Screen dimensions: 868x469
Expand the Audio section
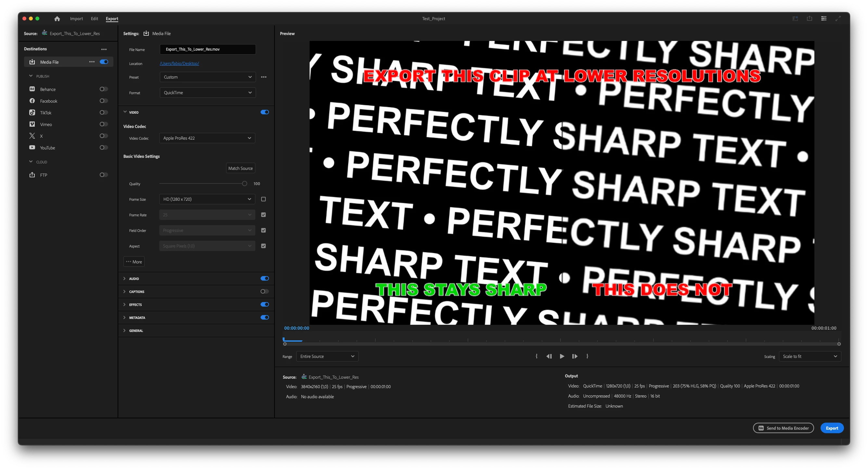(124, 279)
